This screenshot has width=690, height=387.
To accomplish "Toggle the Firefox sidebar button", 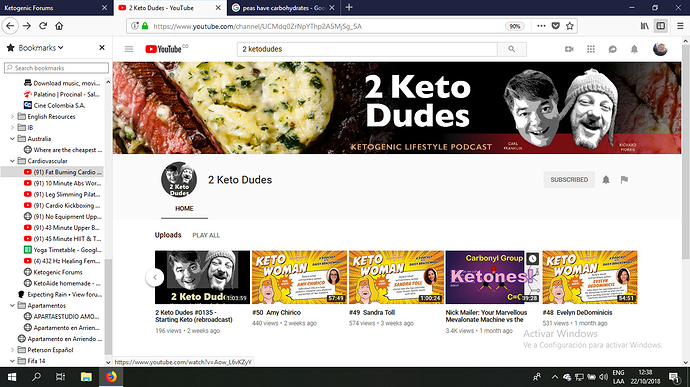I will pos(661,26).
